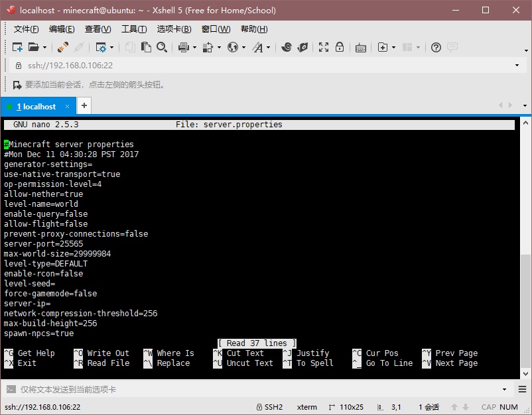Open help using the question mark icon
The height and width of the screenshot is (415, 532).
point(435,48)
